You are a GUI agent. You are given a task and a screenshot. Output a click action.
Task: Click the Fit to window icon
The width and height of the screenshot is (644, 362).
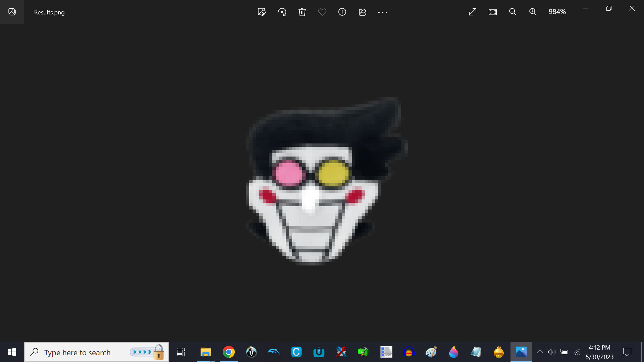coord(493,12)
